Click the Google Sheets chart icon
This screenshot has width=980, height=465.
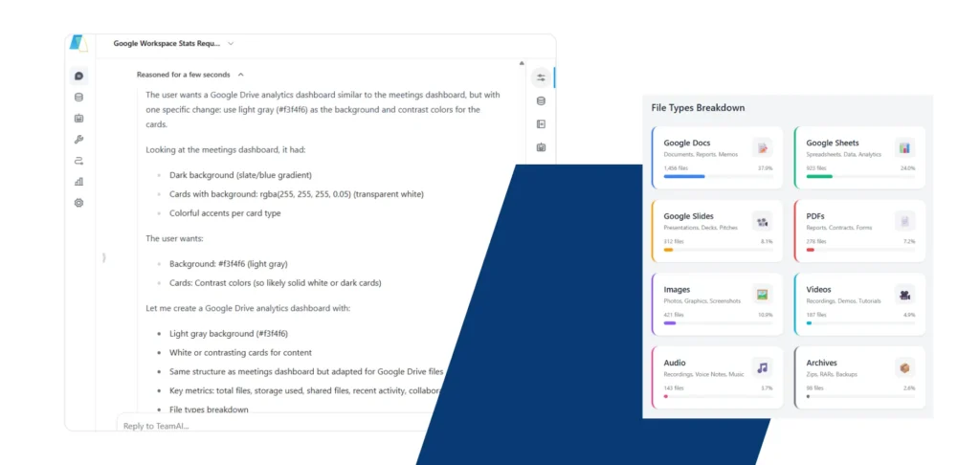(x=904, y=148)
